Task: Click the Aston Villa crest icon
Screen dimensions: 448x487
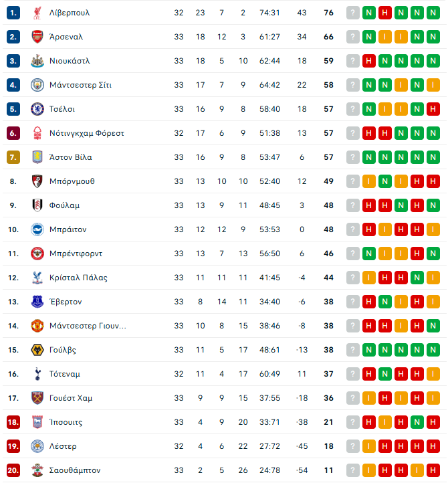Action: coord(37,157)
